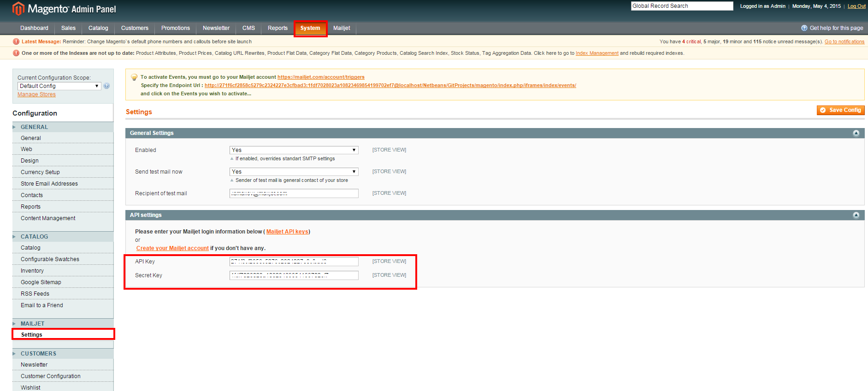Expand the MAILJET configuration group
The width and height of the screenshot is (868, 391).
pyautogui.click(x=63, y=324)
